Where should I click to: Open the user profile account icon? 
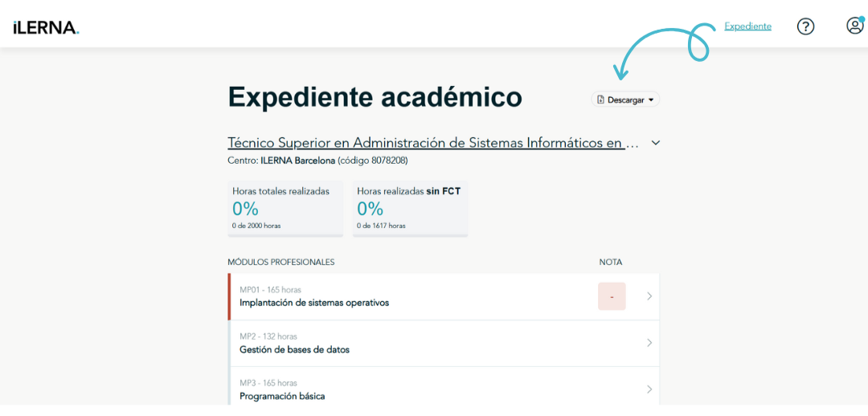coord(854,26)
